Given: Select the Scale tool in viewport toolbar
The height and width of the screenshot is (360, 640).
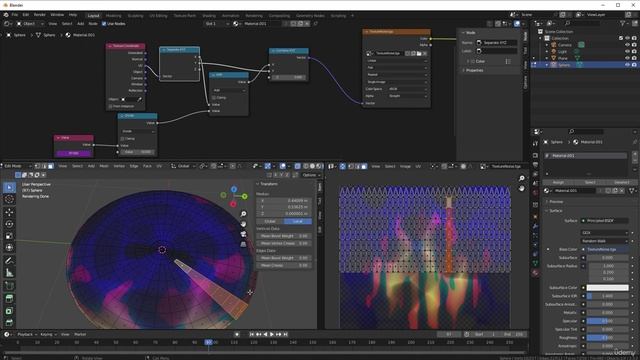Looking at the screenshot, I should point(9,236).
